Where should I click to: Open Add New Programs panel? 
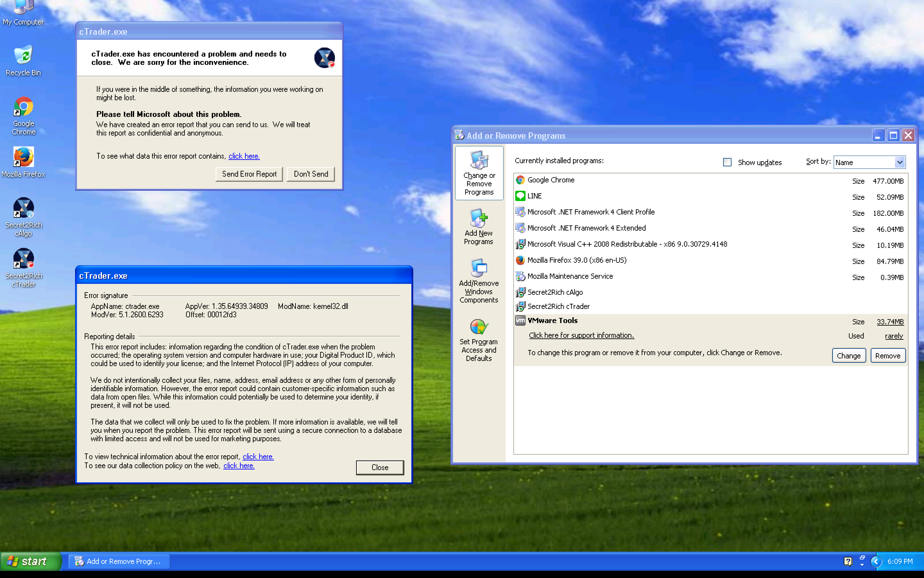[478, 227]
